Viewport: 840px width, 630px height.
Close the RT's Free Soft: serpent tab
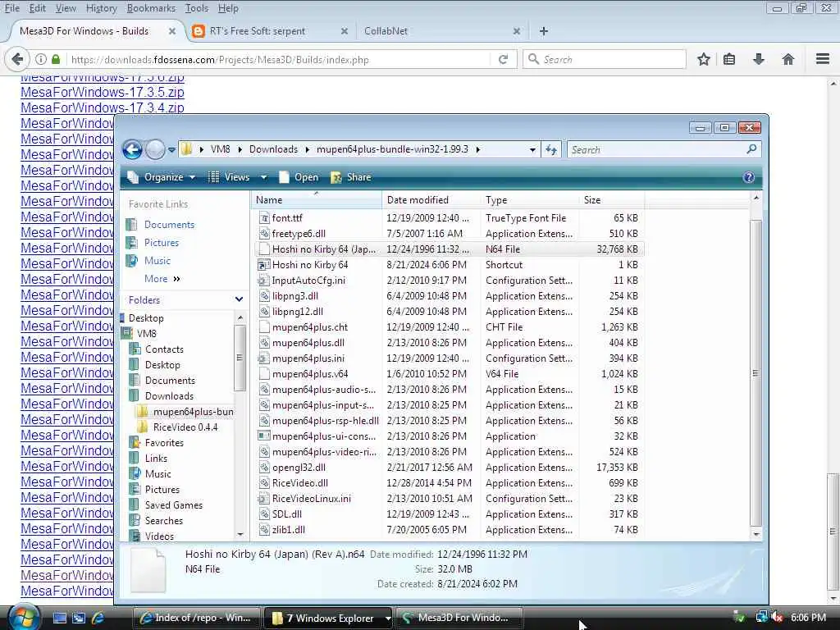(344, 31)
